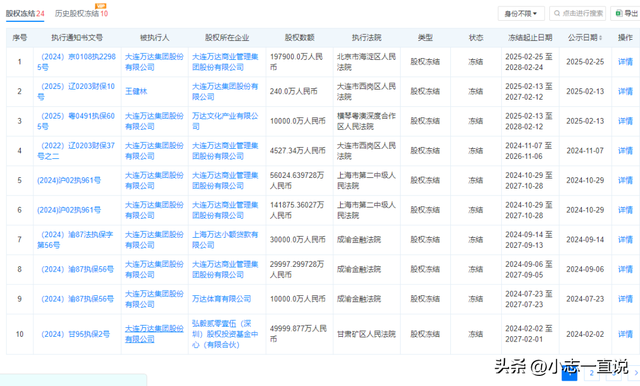Click the search magnifier icon
Viewport: 640px width, 386px height.
coord(557,13)
